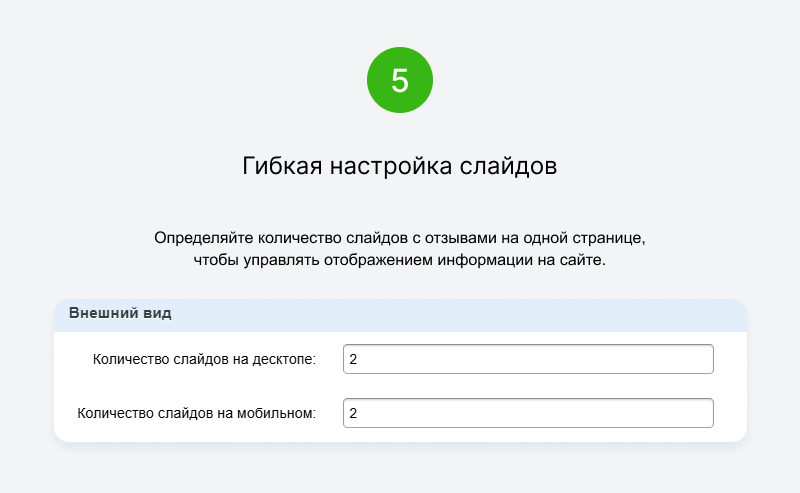Click the word "Гибкая" in the title
The image size is (800, 493).
(x=282, y=166)
